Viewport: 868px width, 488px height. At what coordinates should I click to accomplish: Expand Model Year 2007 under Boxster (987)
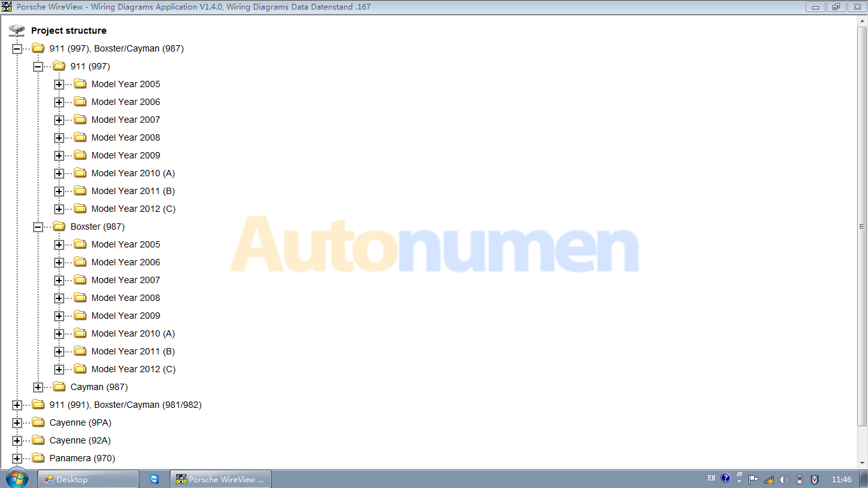pos(59,280)
